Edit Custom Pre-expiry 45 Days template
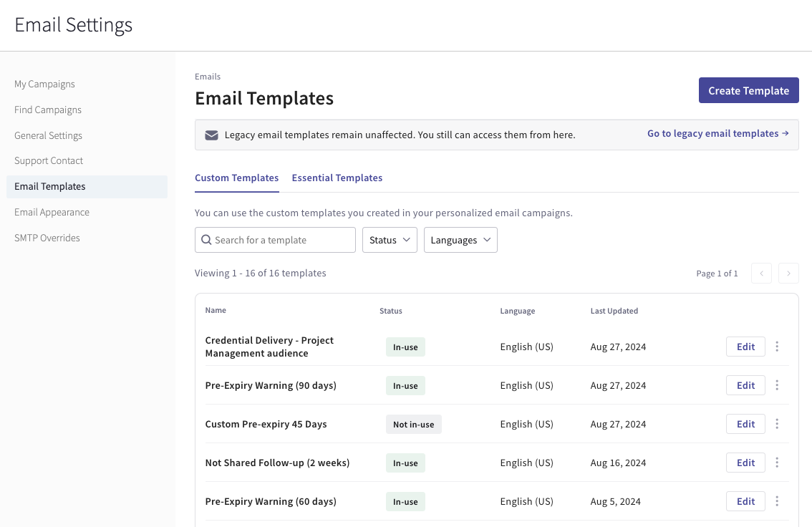 coord(745,424)
